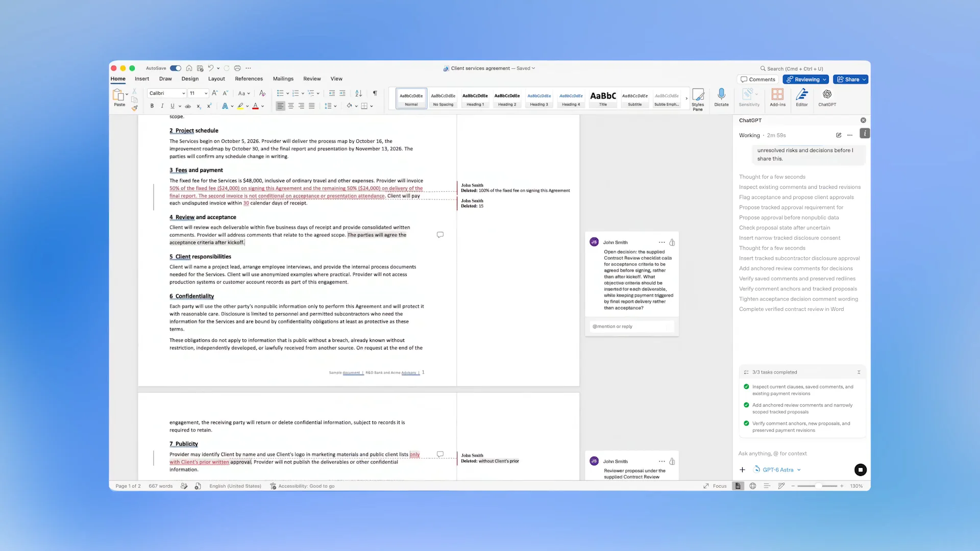This screenshot has width=980, height=551.
Task: Open the ChatGPT add-in from the ribbon
Action: point(827,97)
